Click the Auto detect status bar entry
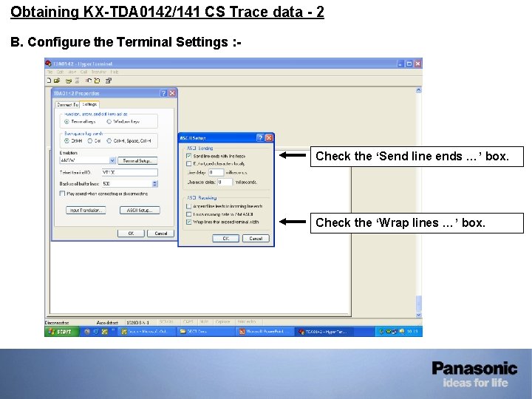Image resolution: width=532 pixels, height=399 pixels. [x=107, y=322]
